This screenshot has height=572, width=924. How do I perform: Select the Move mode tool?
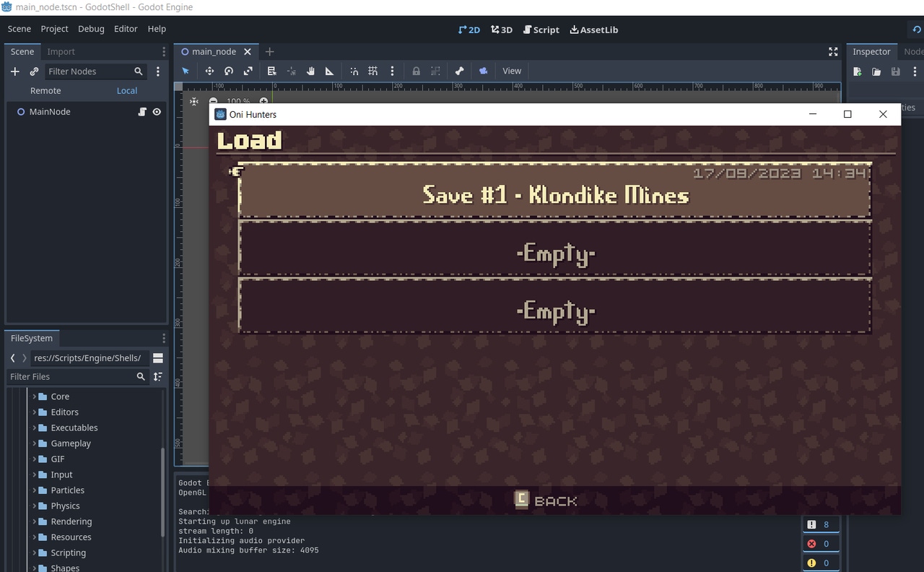coord(209,71)
